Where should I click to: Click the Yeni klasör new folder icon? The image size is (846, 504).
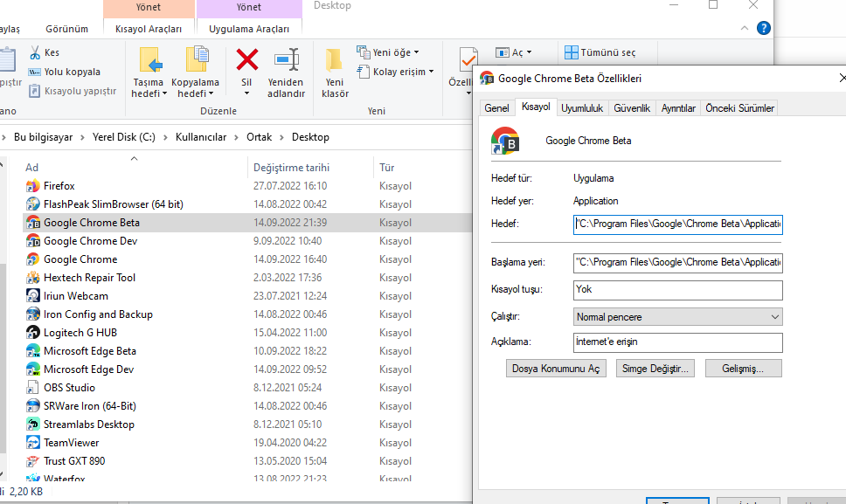pyautogui.click(x=334, y=59)
